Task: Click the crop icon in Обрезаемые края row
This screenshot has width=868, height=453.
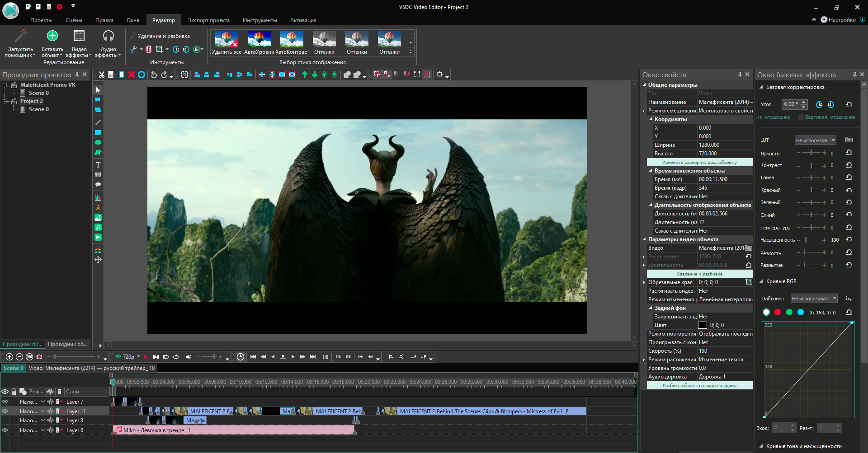Action: (x=748, y=282)
